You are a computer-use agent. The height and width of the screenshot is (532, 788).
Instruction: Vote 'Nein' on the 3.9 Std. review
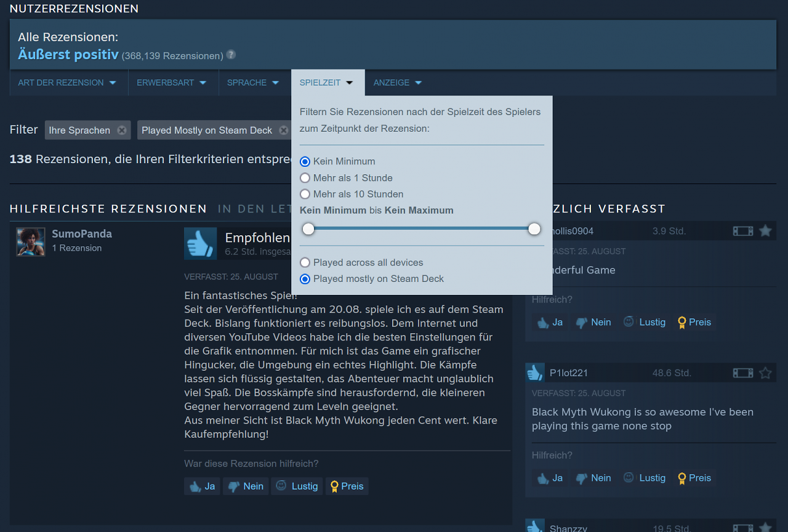pos(593,322)
